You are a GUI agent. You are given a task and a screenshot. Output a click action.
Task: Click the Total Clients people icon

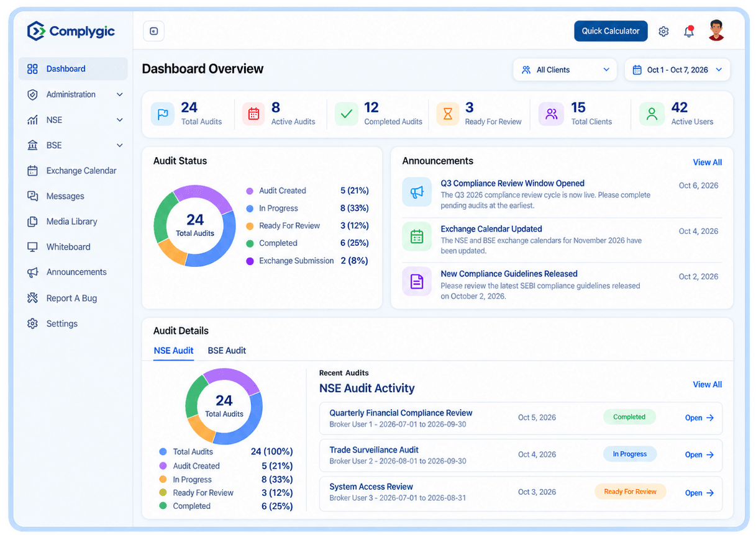(x=551, y=114)
